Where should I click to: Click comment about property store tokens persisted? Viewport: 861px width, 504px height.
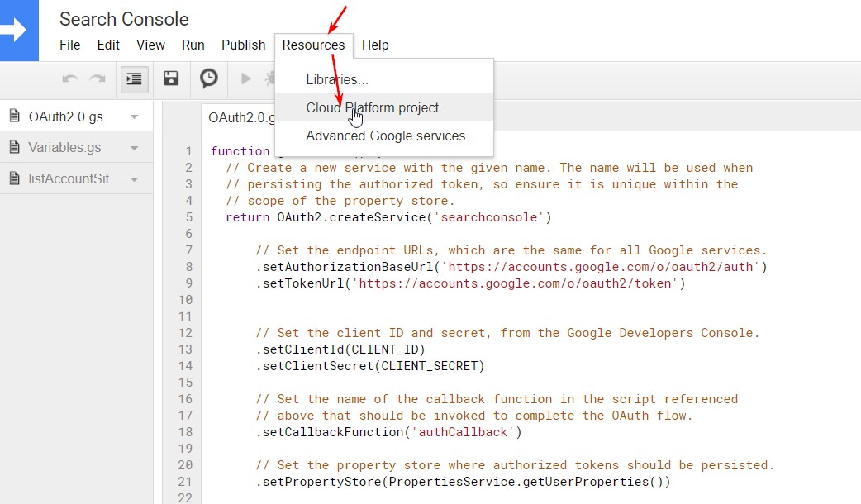click(x=515, y=465)
